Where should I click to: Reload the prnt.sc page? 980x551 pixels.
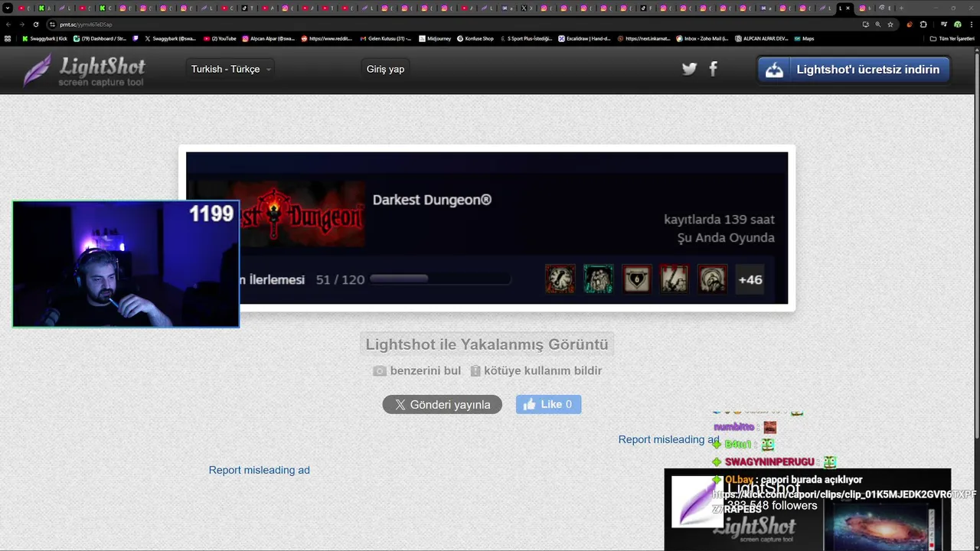pyautogui.click(x=35, y=24)
